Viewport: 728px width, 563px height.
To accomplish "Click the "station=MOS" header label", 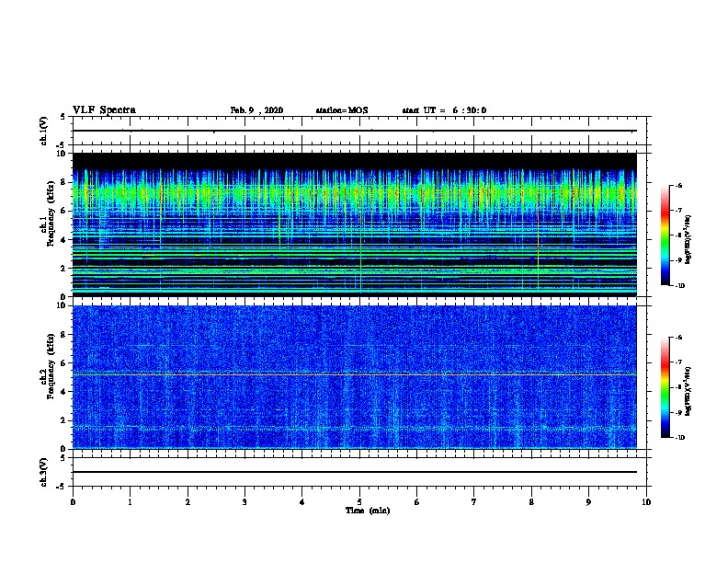I will click(342, 110).
